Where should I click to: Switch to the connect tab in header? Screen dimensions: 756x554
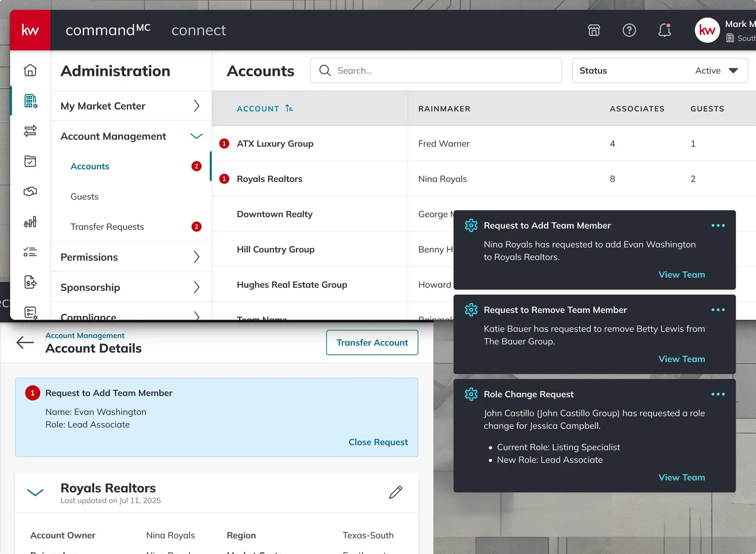click(x=198, y=30)
